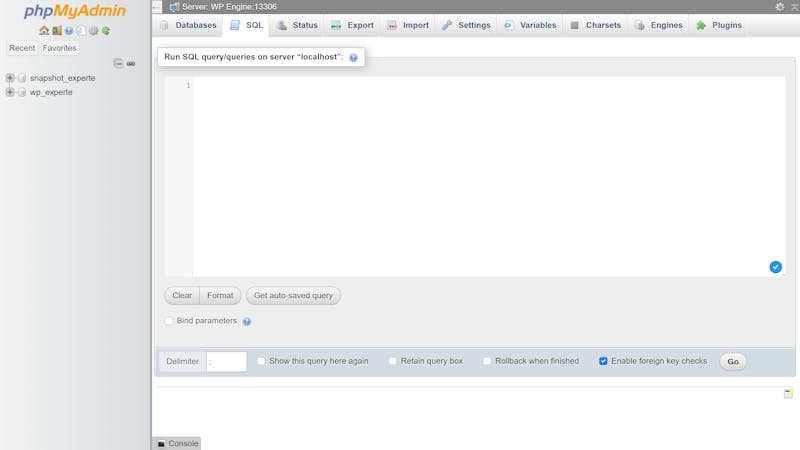
Task: Click the phpMyAdmin logo
Action: [x=74, y=11]
